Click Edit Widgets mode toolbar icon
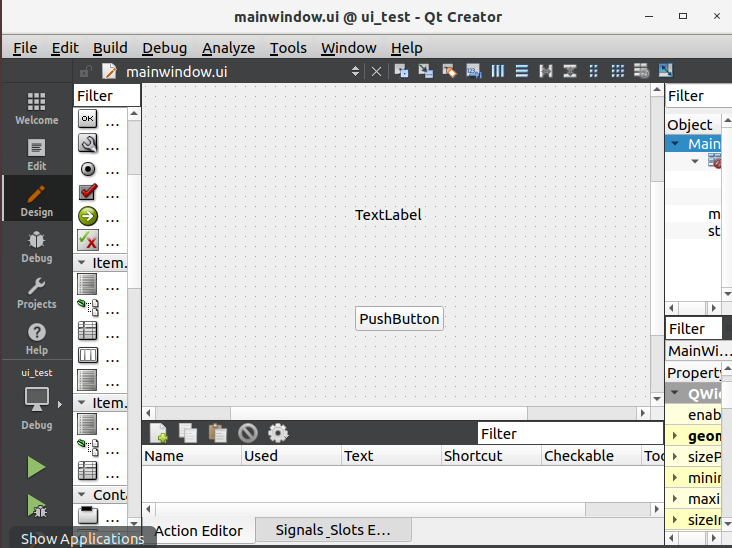This screenshot has width=732, height=548. (x=401, y=71)
